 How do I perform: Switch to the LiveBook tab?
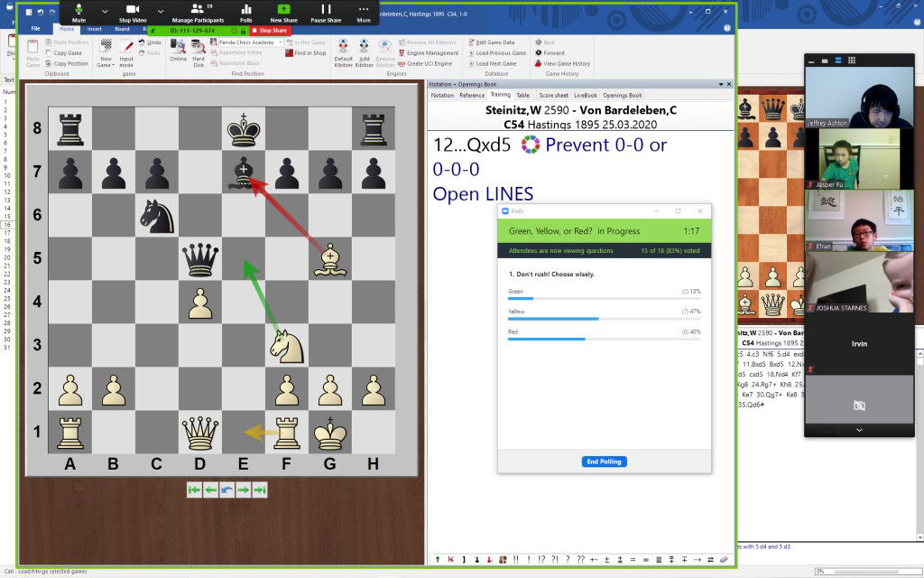(585, 95)
